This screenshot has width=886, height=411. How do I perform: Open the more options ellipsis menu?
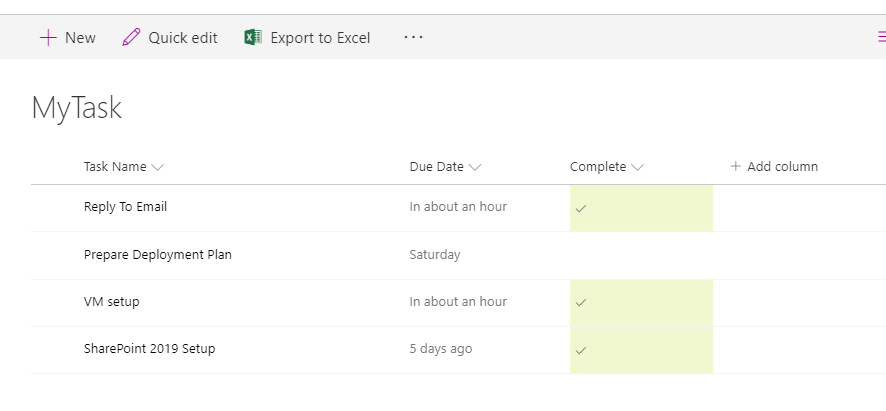click(413, 38)
